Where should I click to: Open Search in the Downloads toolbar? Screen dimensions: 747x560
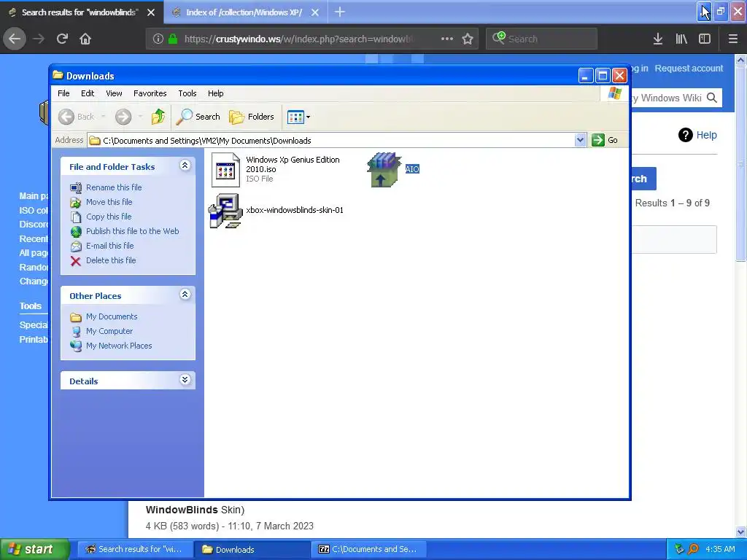click(x=198, y=117)
